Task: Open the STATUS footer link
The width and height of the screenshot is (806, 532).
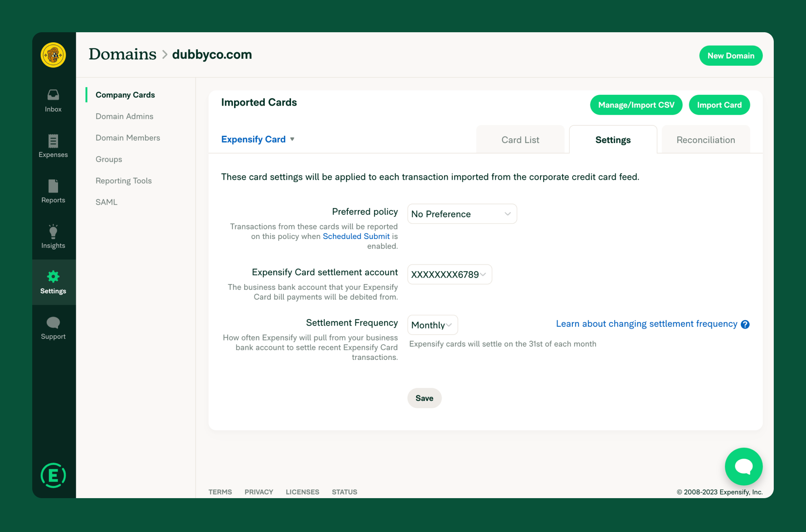Action: 345,492
